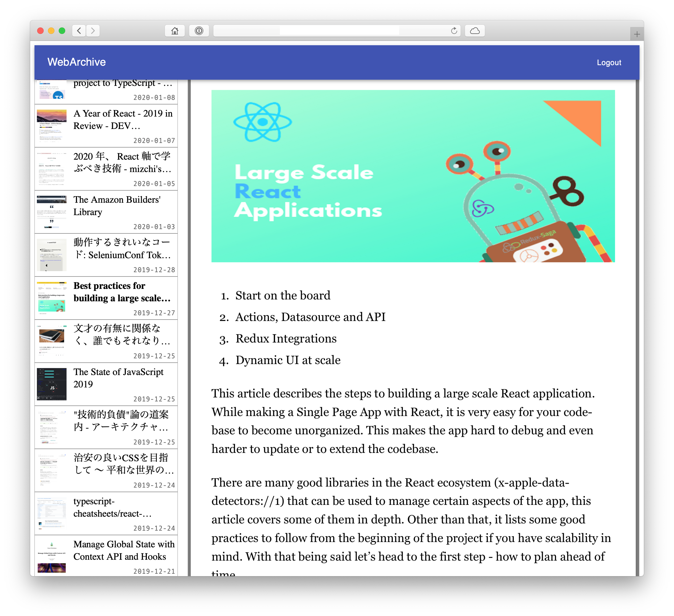The width and height of the screenshot is (674, 616).
Task: Click thumbnail of A Year of React article
Action: point(51,126)
